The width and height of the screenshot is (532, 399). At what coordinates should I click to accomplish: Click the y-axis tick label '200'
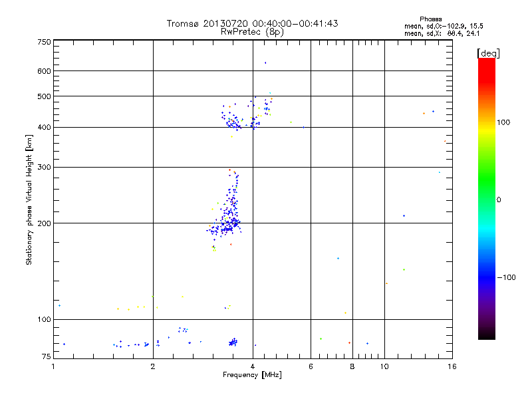pyautogui.click(x=44, y=223)
